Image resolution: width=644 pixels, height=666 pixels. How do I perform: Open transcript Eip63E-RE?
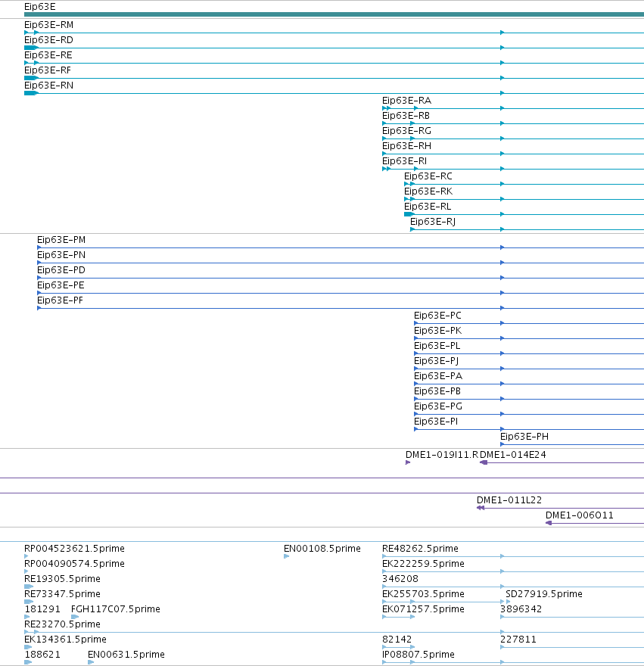pos(48,55)
